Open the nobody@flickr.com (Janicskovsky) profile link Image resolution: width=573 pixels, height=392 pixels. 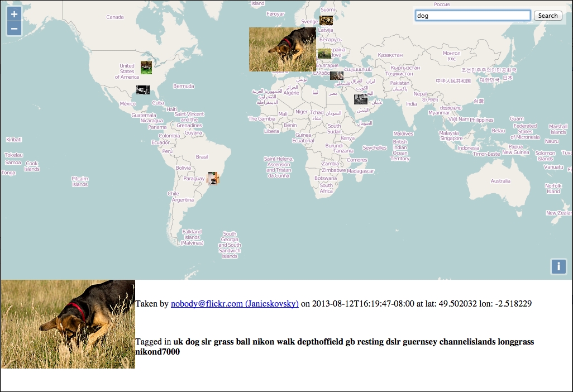pyautogui.click(x=234, y=304)
